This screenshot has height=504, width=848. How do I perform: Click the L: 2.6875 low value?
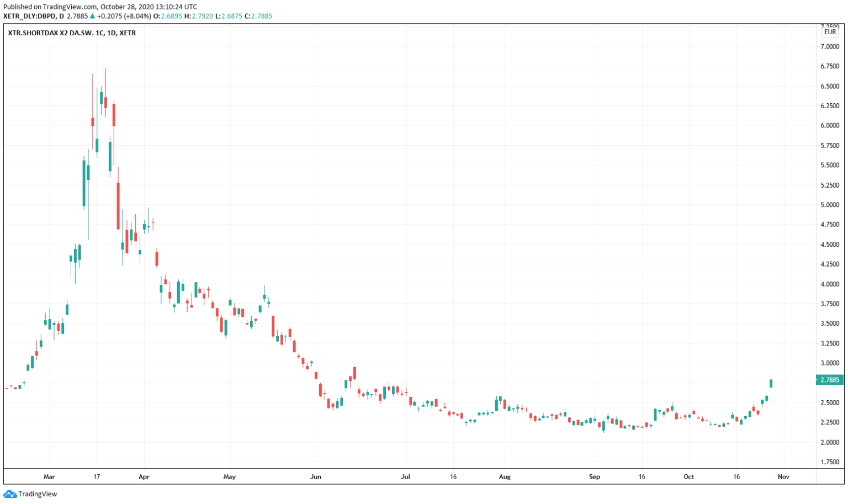point(227,16)
